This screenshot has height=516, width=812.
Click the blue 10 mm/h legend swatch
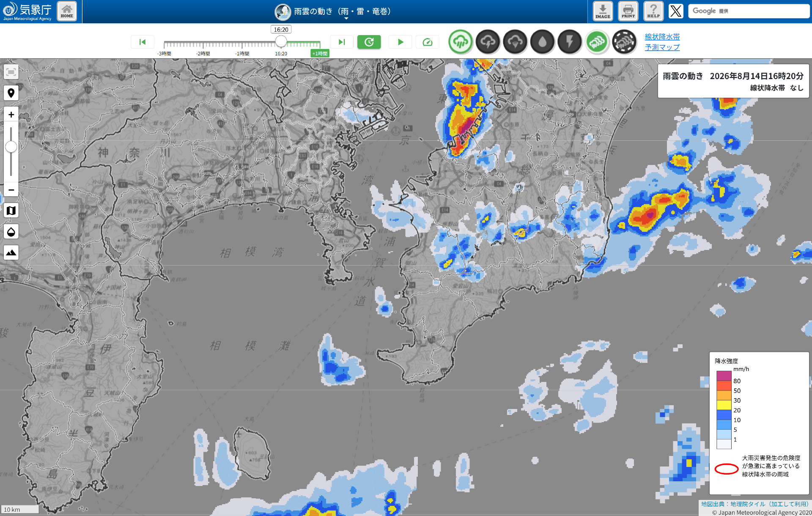pos(724,415)
